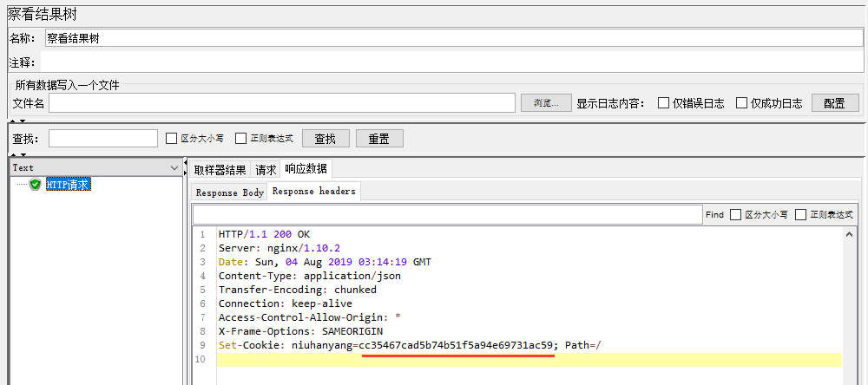Click the response Find text field

pos(446,215)
